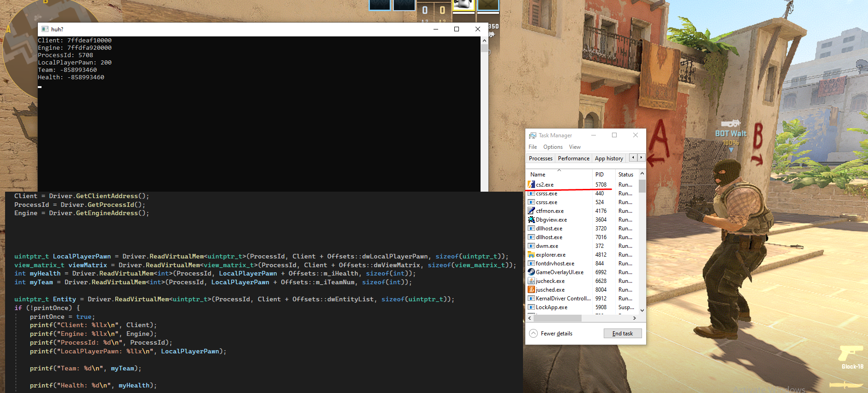Click the 'Susp...' status of LockApp.exe
This screenshot has width=868, height=393.
click(626, 307)
